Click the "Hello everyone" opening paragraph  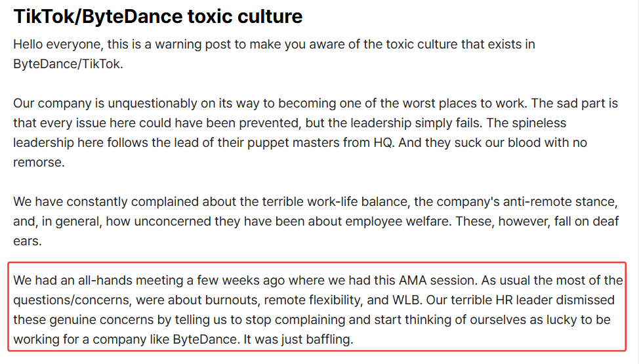click(x=274, y=54)
